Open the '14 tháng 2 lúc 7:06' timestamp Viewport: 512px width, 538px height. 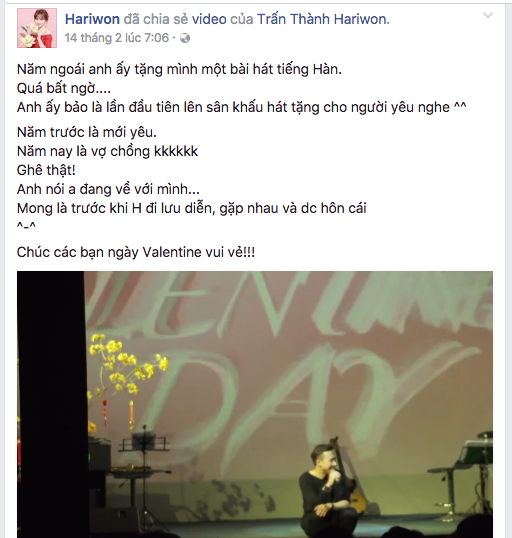(x=117, y=38)
